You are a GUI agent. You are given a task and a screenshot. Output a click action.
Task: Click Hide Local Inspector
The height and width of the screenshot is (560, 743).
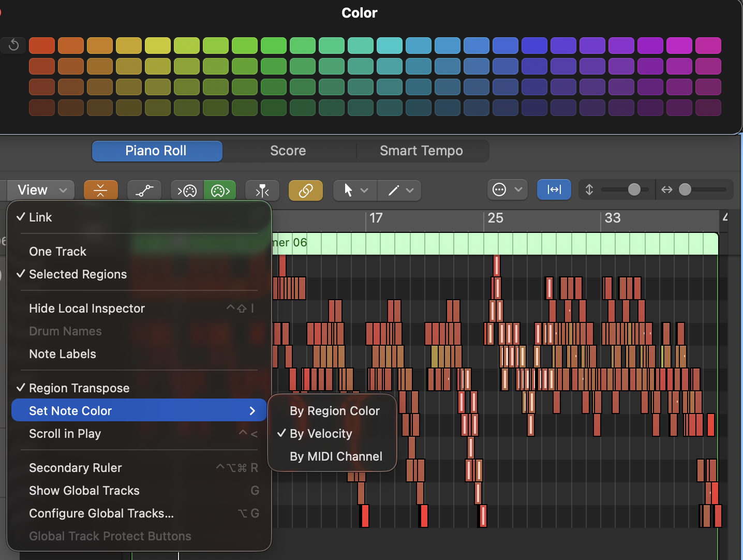pyautogui.click(x=86, y=308)
